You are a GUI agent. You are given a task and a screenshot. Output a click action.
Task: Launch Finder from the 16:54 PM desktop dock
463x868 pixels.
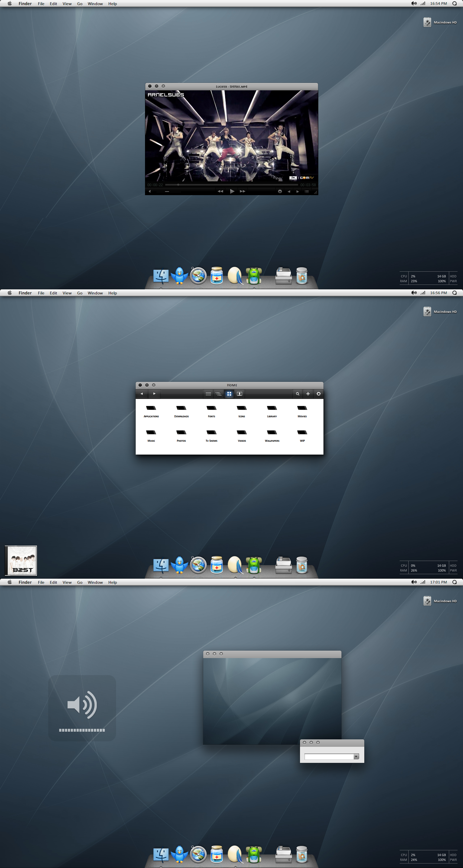click(x=161, y=276)
